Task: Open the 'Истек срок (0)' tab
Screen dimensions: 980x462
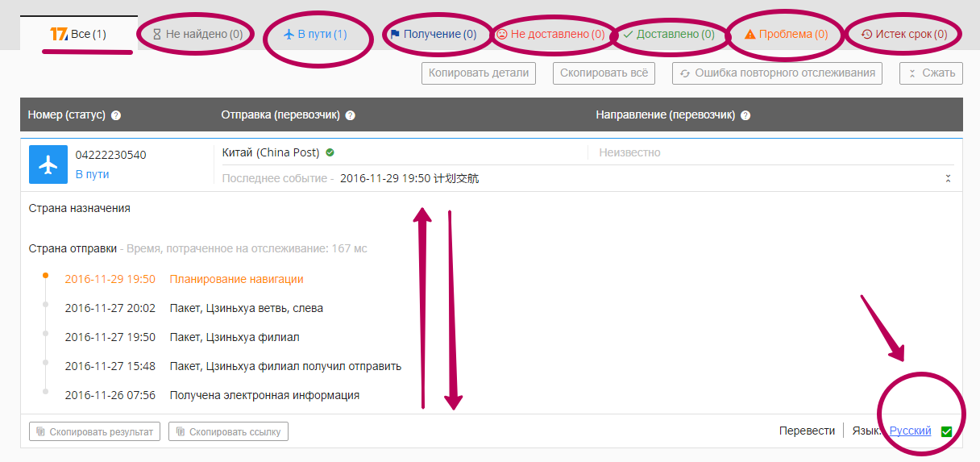Action: (x=903, y=34)
